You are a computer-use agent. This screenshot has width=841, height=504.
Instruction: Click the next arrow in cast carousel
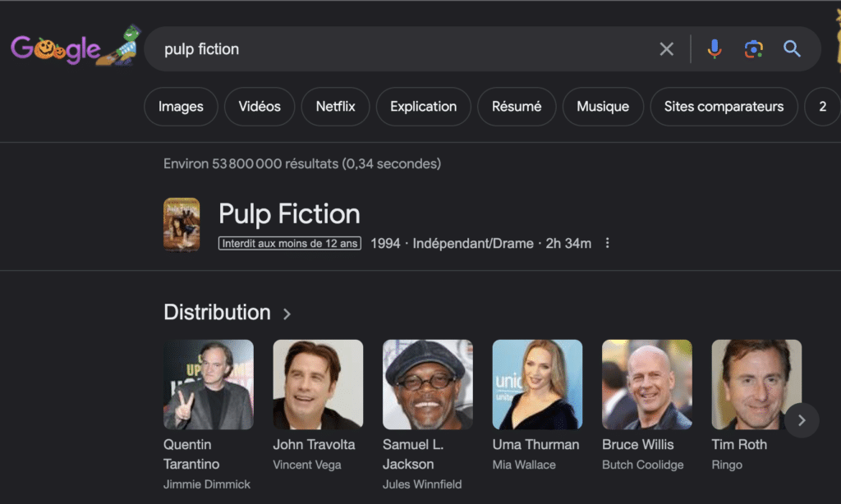click(x=802, y=420)
